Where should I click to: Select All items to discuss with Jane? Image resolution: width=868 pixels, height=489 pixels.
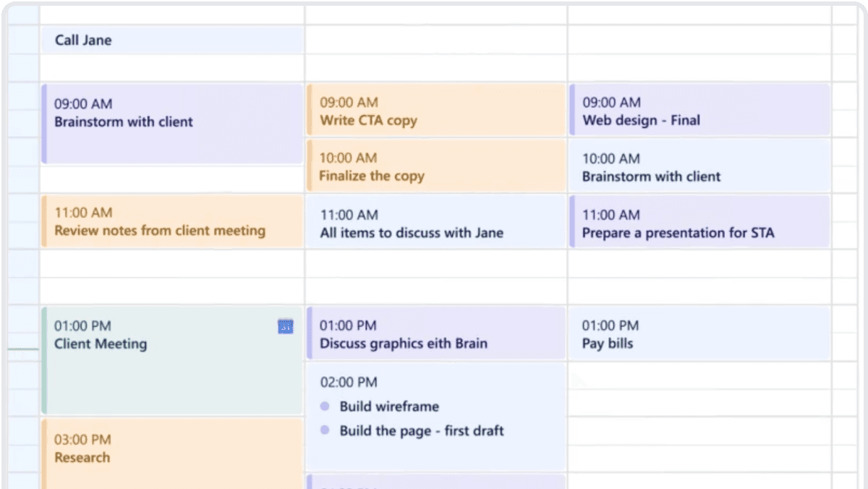(x=435, y=224)
